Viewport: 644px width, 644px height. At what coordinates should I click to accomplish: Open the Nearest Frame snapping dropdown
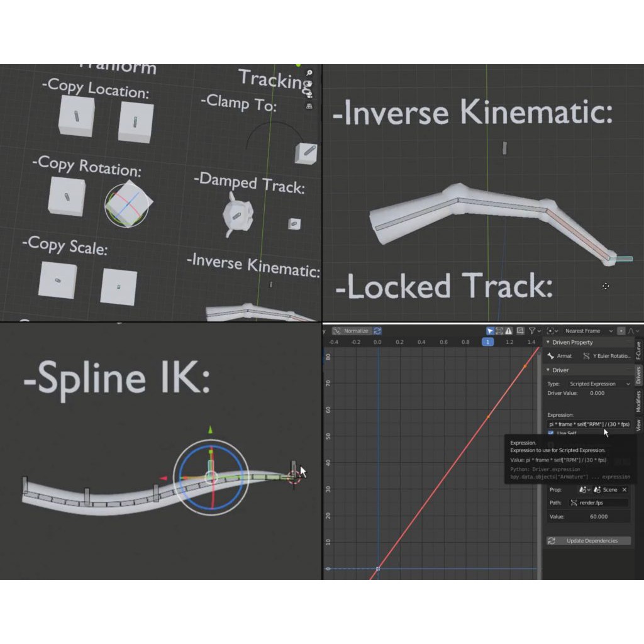[x=588, y=331]
